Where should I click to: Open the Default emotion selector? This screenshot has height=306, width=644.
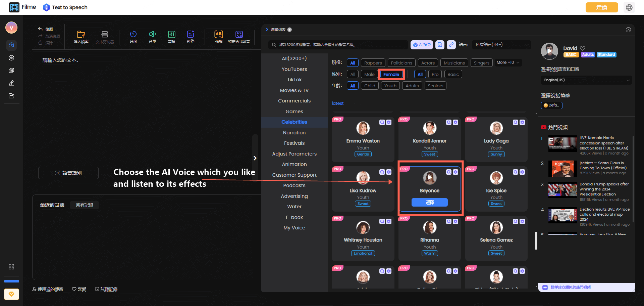tap(551, 105)
